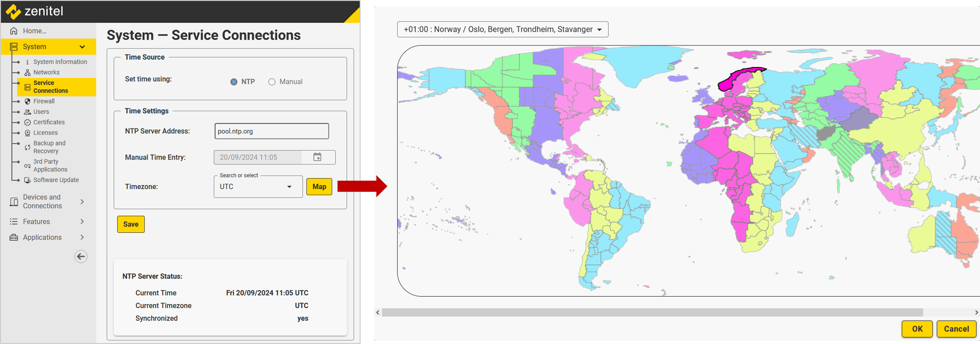Click the Map button beside Timezone
This screenshot has width=980, height=344.
click(319, 187)
